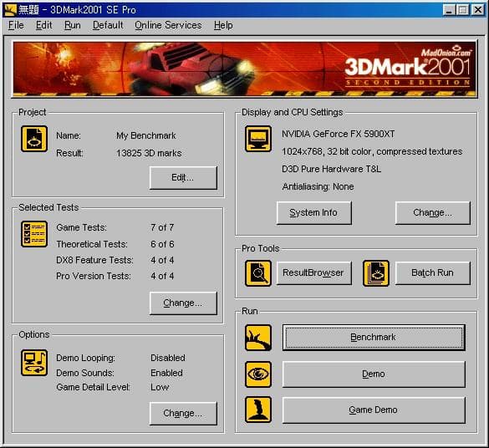This screenshot has height=448, width=489.
Task: Open the Default menu
Action: point(108,25)
